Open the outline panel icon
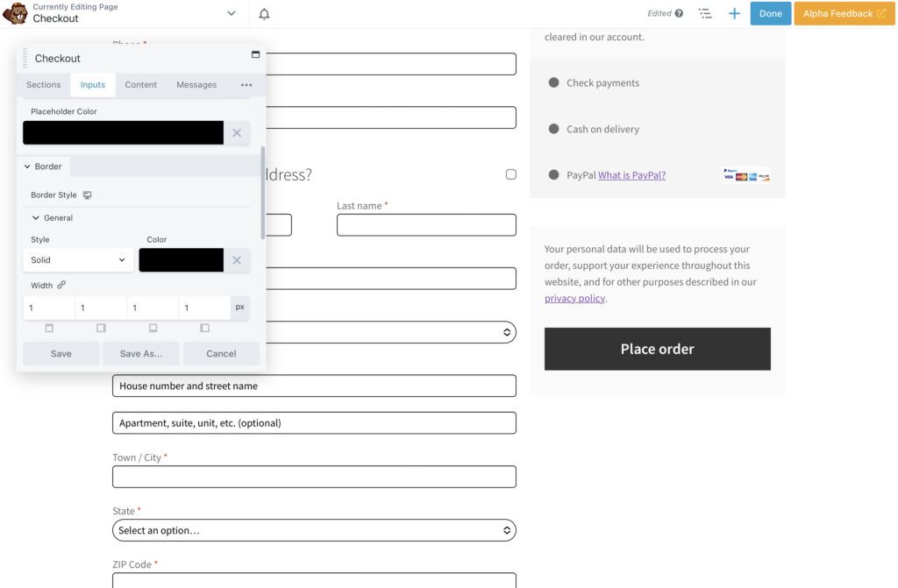This screenshot has width=898, height=588. pos(705,13)
